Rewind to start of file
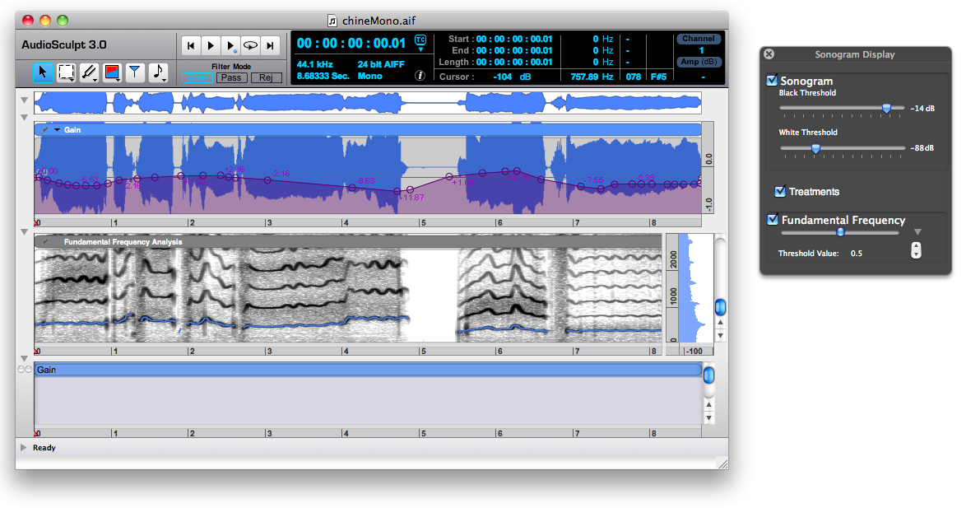 point(191,46)
